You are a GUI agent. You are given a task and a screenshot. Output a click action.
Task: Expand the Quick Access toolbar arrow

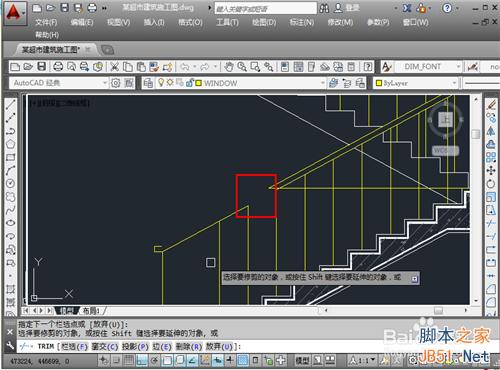[x=104, y=8]
